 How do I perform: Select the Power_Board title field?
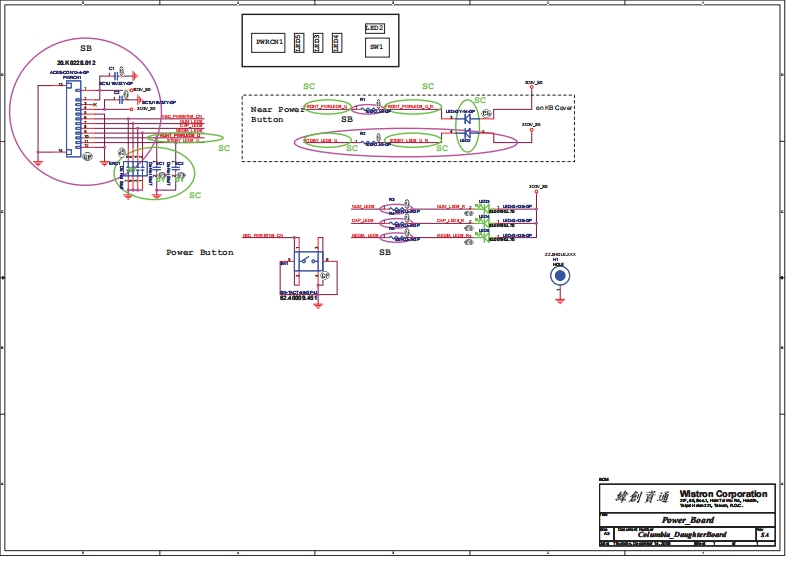click(686, 520)
